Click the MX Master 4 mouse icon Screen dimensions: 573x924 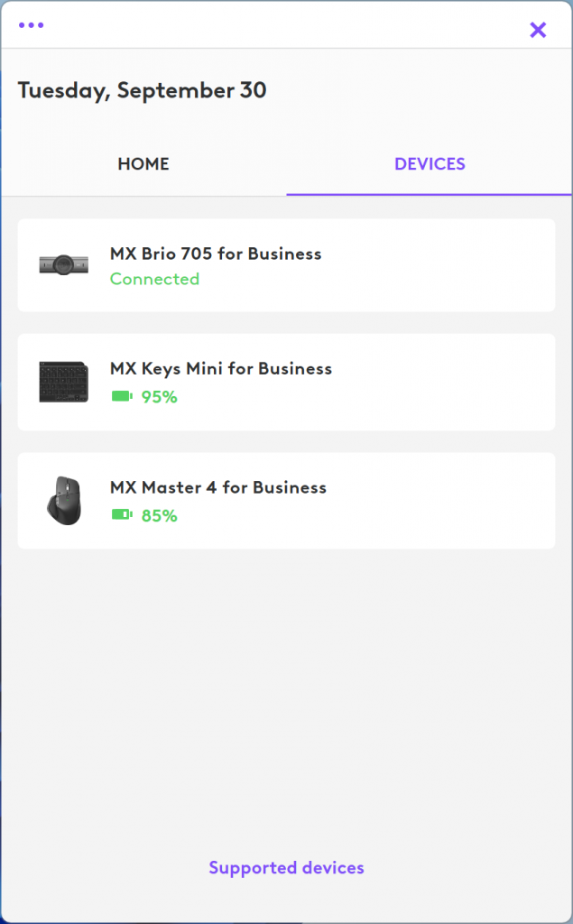[x=63, y=500]
